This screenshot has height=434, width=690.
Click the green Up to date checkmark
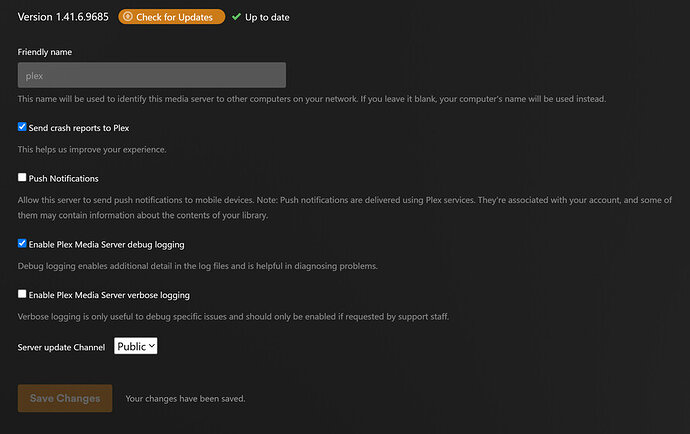(x=236, y=17)
